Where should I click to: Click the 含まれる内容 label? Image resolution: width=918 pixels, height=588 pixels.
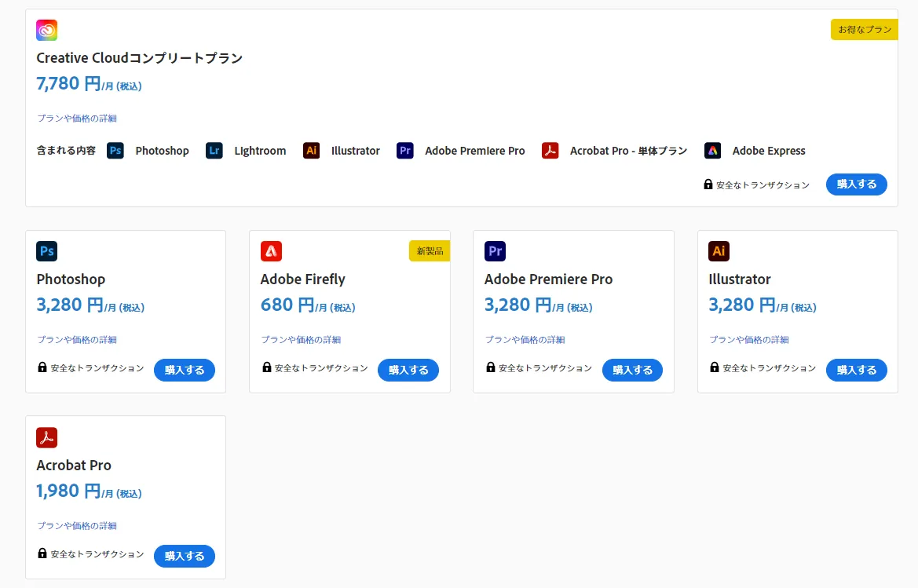[66, 151]
